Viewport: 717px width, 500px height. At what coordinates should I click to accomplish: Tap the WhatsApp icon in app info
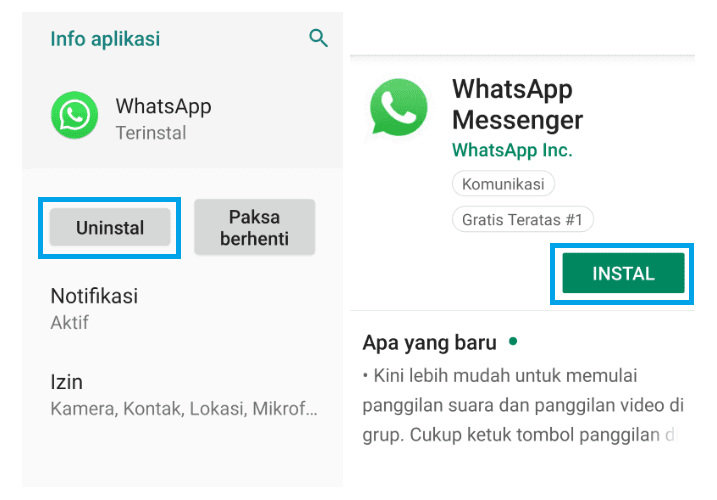pos(75,115)
